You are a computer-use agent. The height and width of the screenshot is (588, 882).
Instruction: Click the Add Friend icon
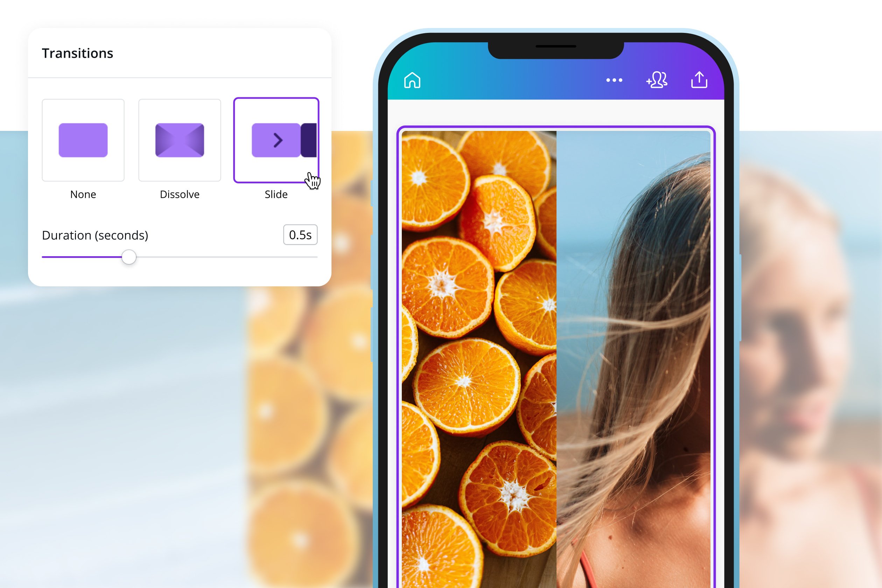pos(656,80)
